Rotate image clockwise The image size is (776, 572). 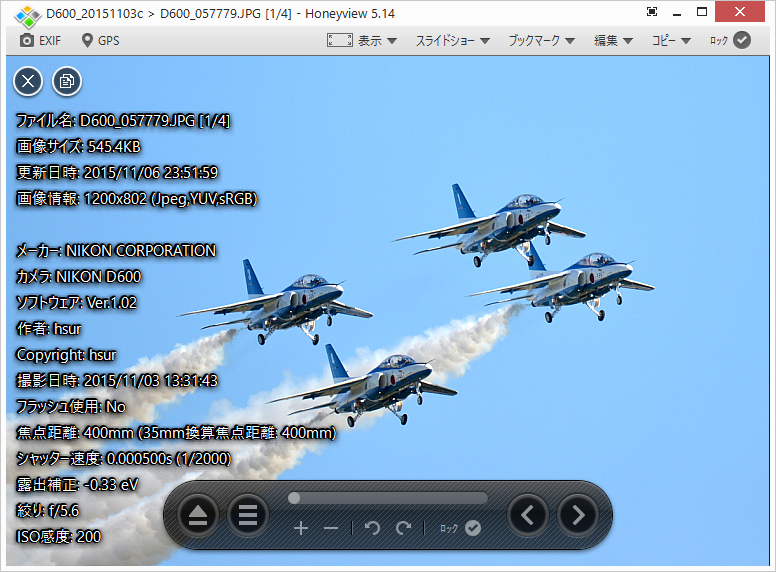click(x=403, y=528)
